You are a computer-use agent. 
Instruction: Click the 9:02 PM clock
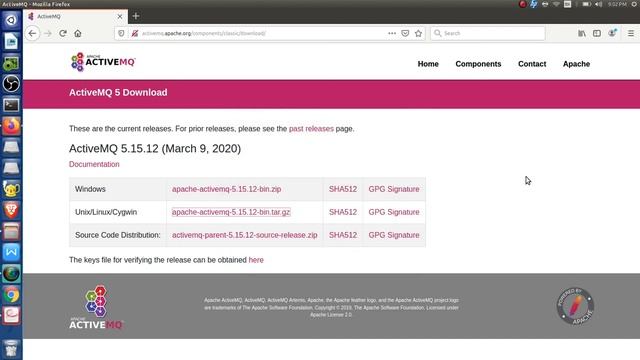tap(617, 4)
